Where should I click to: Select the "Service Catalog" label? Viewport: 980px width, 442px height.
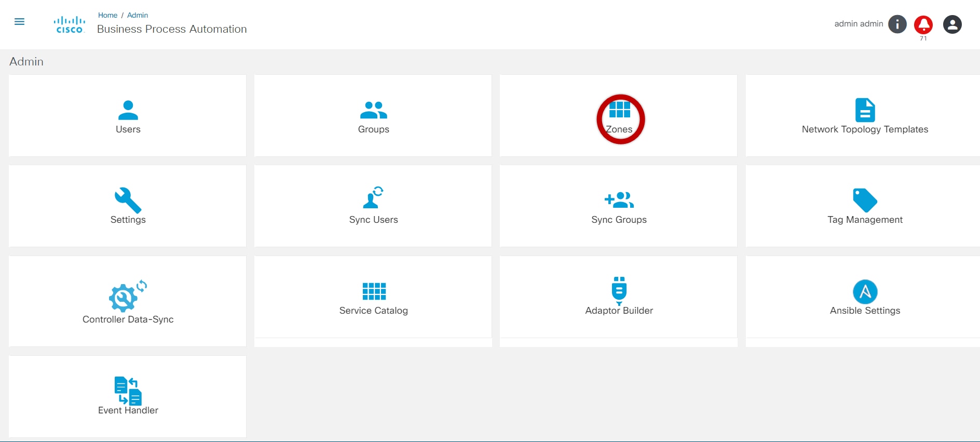(x=374, y=311)
